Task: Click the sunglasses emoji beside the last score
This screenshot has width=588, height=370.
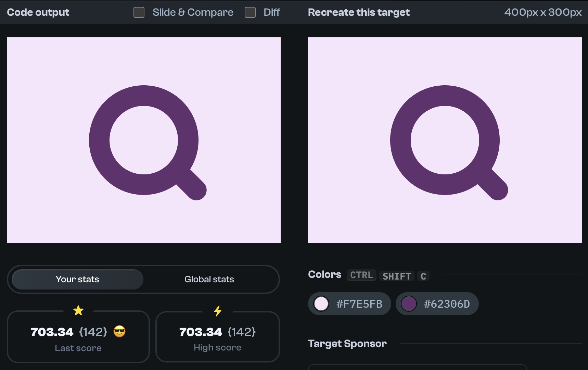Action: click(119, 332)
